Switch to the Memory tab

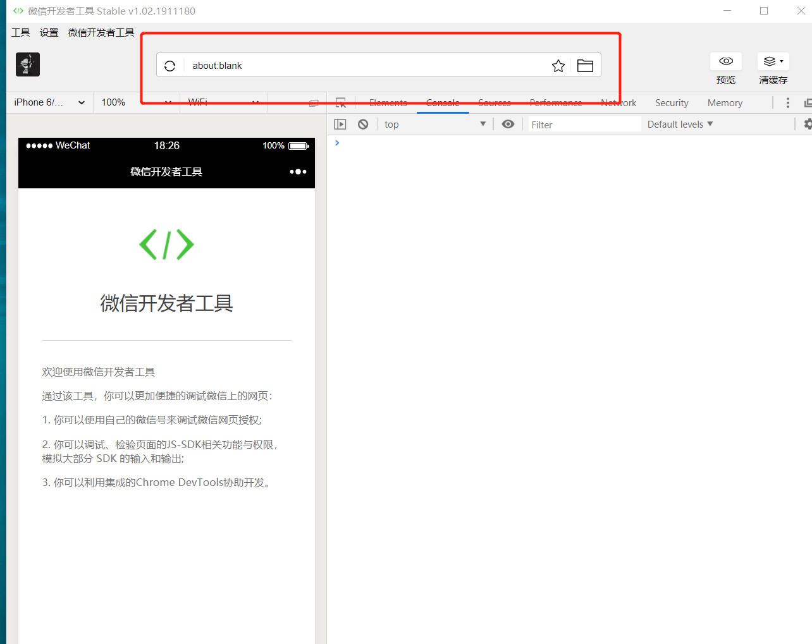pos(725,103)
